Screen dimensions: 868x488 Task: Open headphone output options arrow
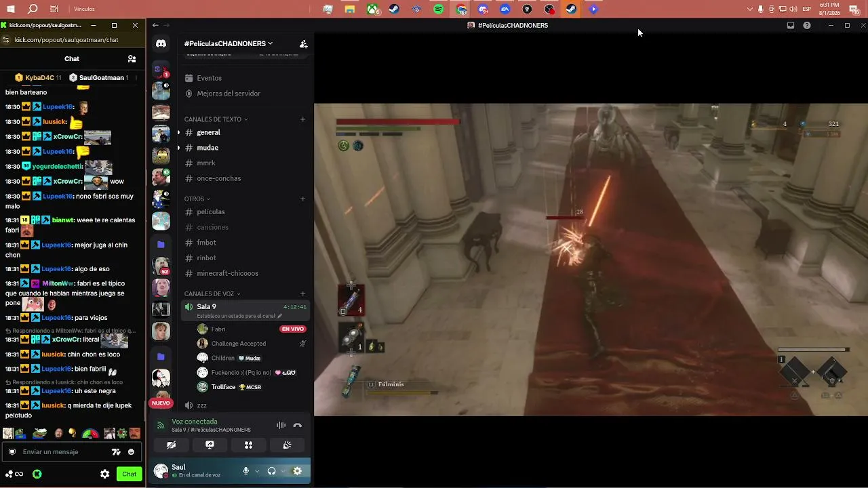pos(283,471)
